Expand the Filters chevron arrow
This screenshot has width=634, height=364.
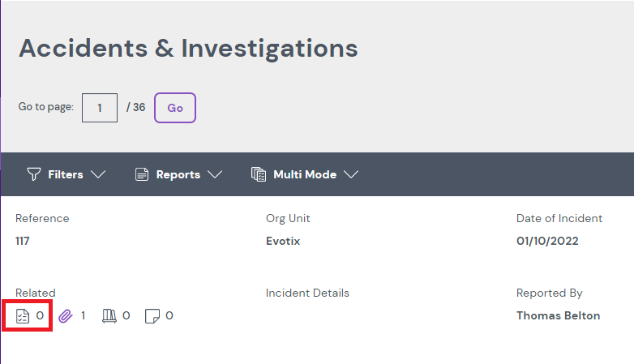98,174
